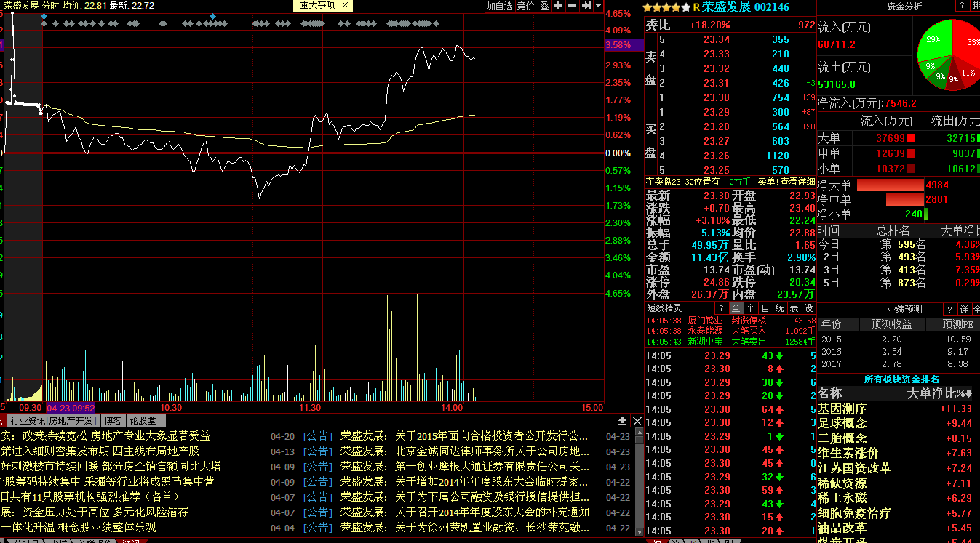Click the star rating icons next to stock name
Image resolution: width=980 pixels, height=543 pixels.
click(666, 7)
